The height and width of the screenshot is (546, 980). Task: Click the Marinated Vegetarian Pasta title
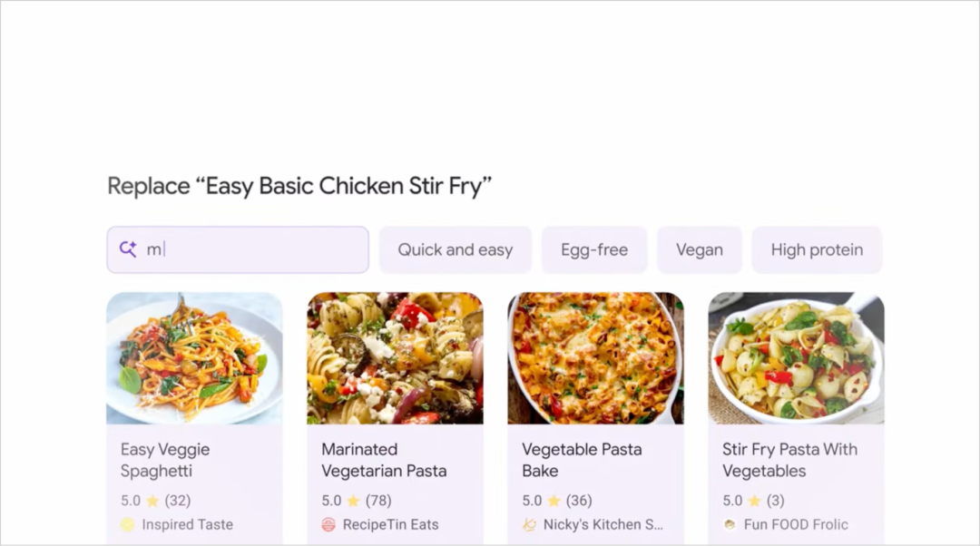383,460
